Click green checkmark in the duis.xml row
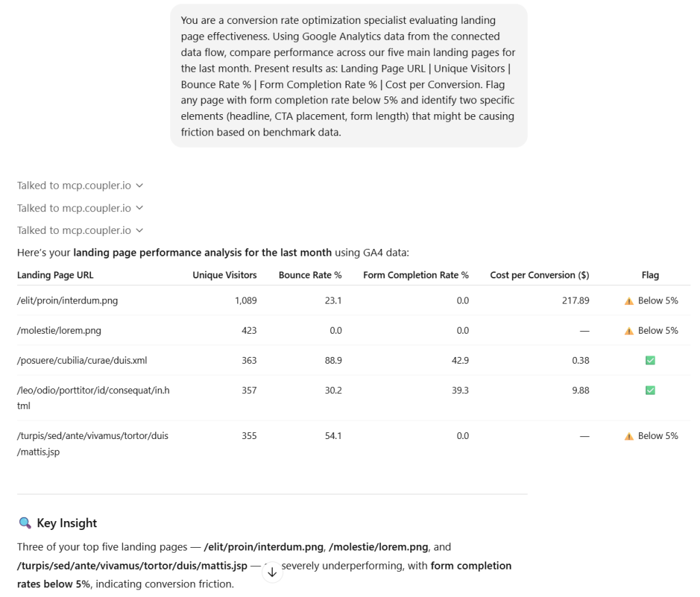Image resolution: width=700 pixels, height=597 pixels. tap(650, 360)
